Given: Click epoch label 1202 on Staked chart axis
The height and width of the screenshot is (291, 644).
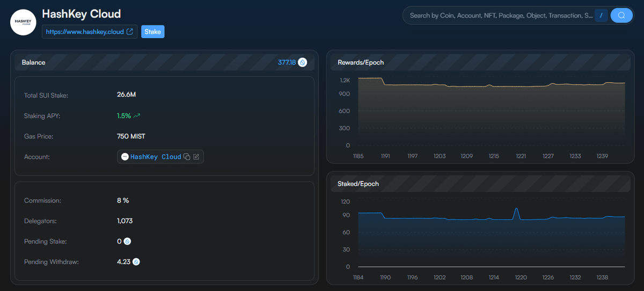Looking at the screenshot, I should 440,278.
